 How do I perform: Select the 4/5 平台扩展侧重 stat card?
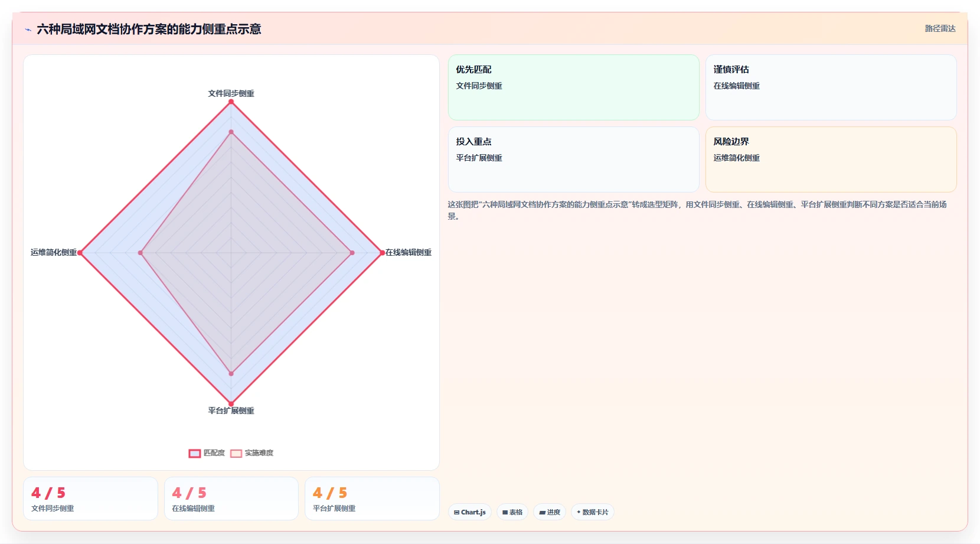pos(372,499)
